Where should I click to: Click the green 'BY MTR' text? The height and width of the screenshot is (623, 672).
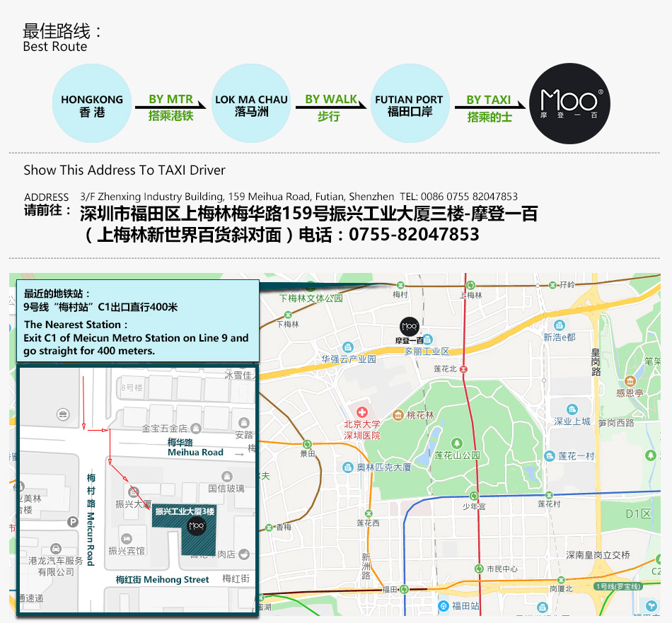(170, 99)
